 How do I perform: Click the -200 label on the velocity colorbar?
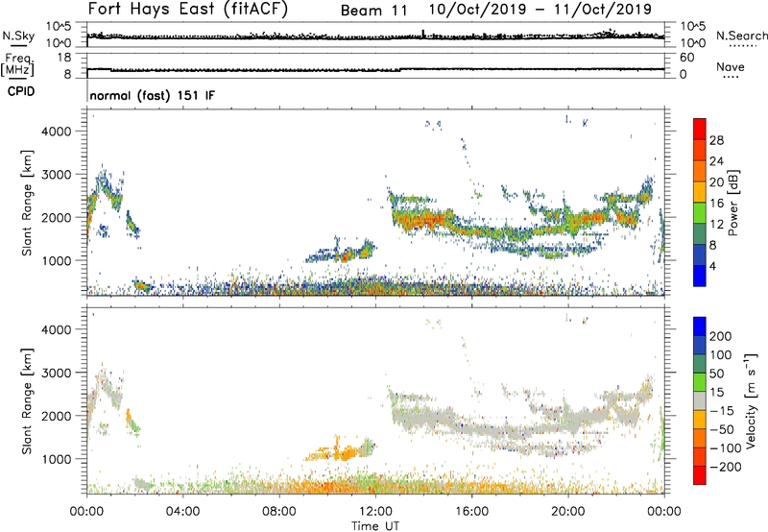726,467
